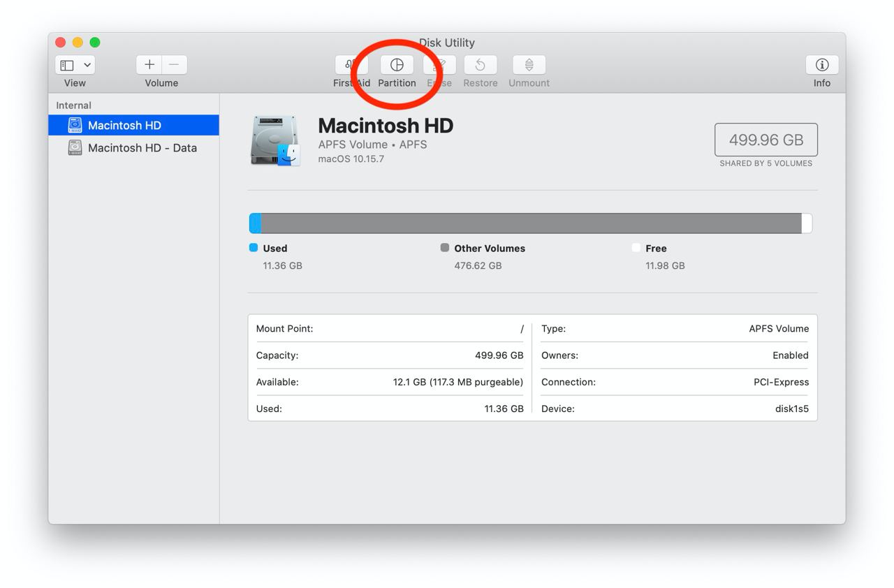Click the large 'Macintosh HD' title
Image resolution: width=894 pixels, height=588 pixels.
pyautogui.click(x=386, y=126)
